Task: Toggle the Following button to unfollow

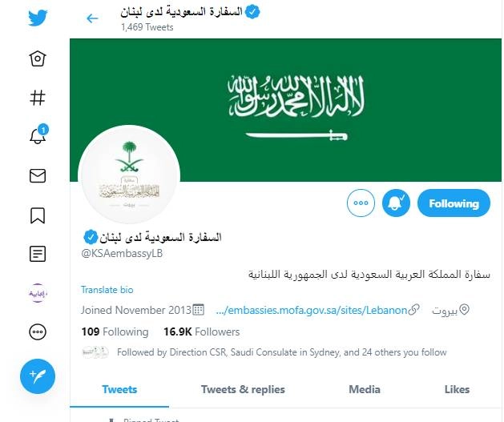Action: tap(454, 203)
